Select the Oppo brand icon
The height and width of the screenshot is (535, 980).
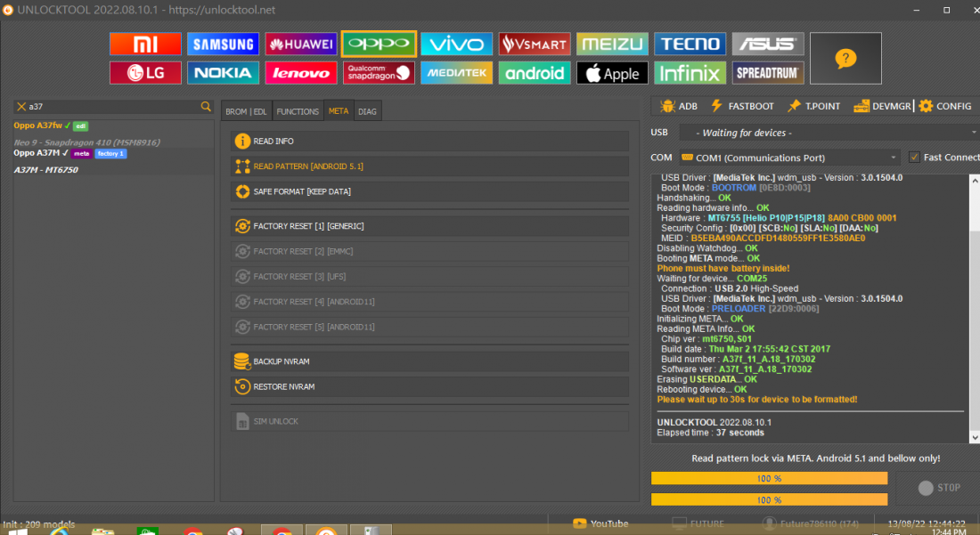click(x=379, y=44)
